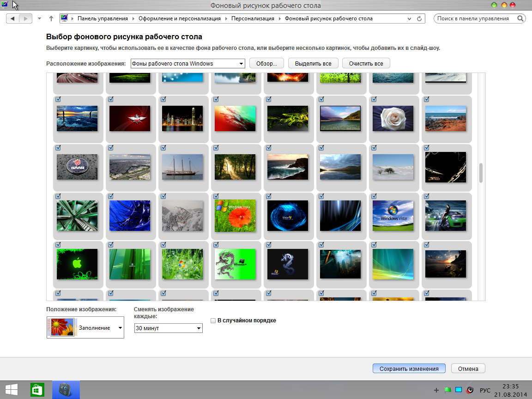The height and width of the screenshot is (399, 532).
Task: Click the Back navigation arrow
Action: click(12, 18)
